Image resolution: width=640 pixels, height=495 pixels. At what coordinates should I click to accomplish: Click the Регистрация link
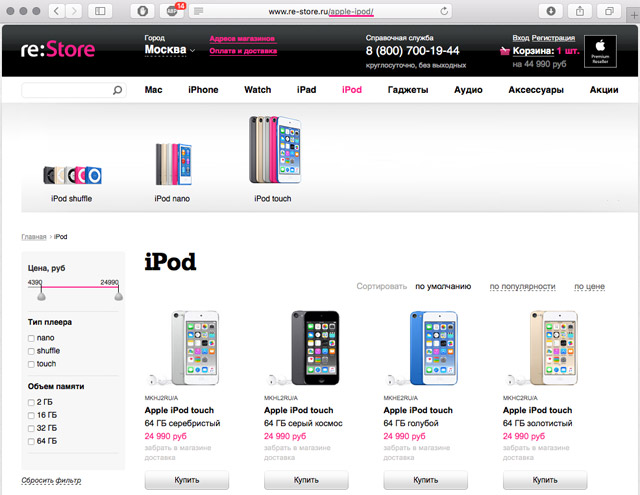pyautogui.click(x=553, y=38)
